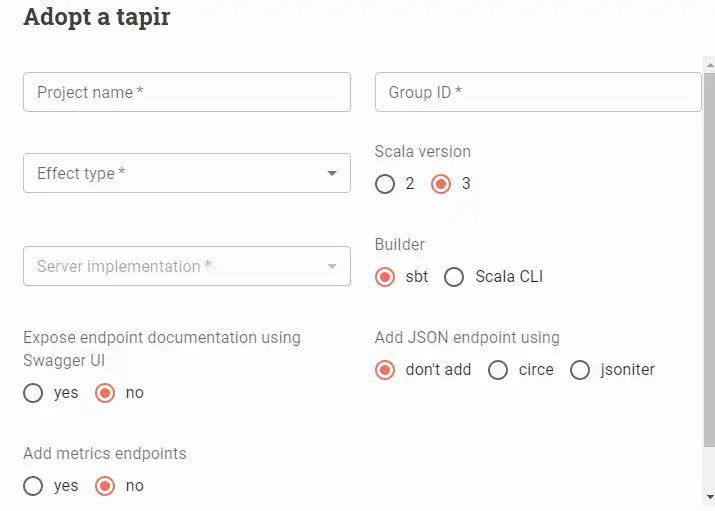Screen dimensions: 715x511
Task: Select Scala version 2 radio button
Action: pyautogui.click(x=385, y=184)
